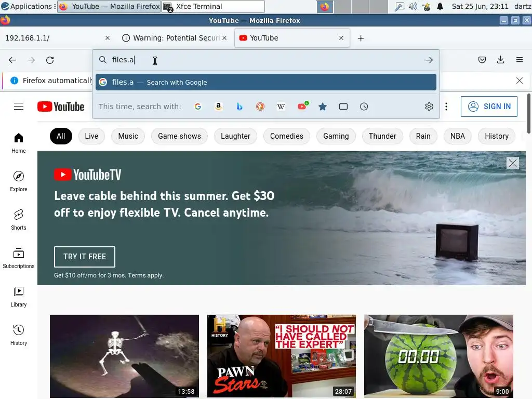Dismiss the Firefox notification bar

[x=519, y=81]
